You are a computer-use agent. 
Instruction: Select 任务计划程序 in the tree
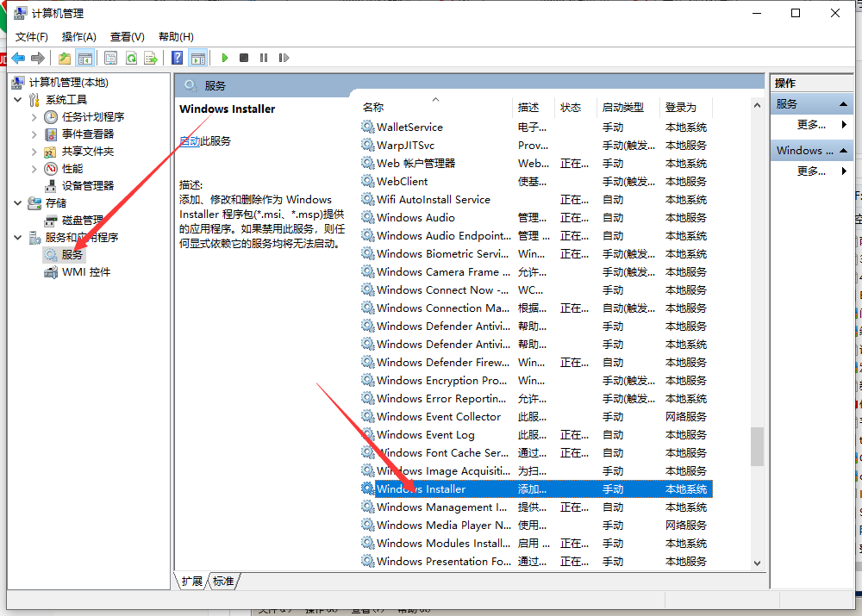tap(93, 116)
